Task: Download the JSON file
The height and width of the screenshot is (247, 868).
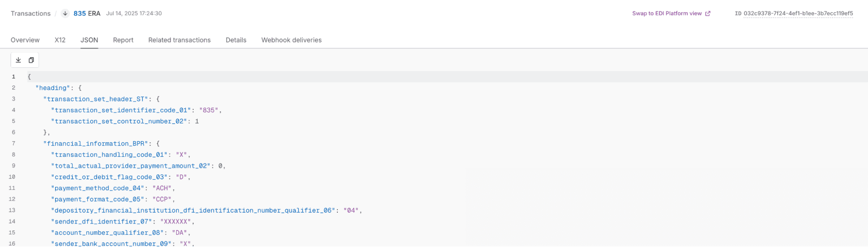Action: point(18,60)
